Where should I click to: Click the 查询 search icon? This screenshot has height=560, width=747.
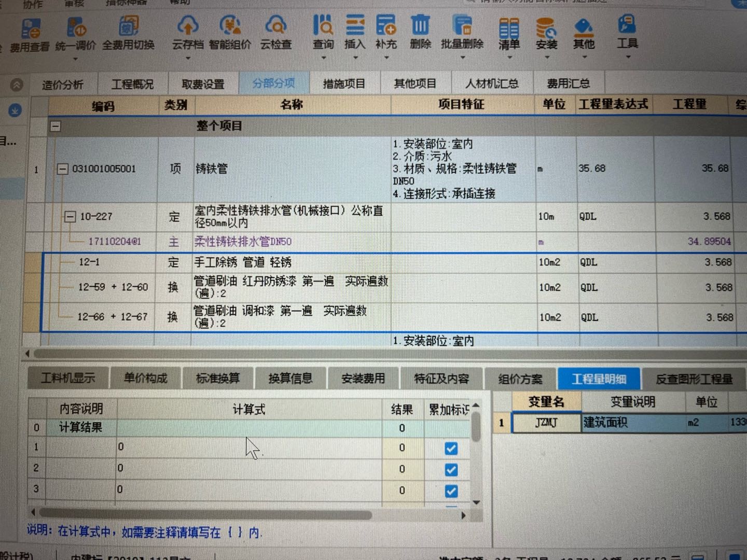[x=323, y=25]
